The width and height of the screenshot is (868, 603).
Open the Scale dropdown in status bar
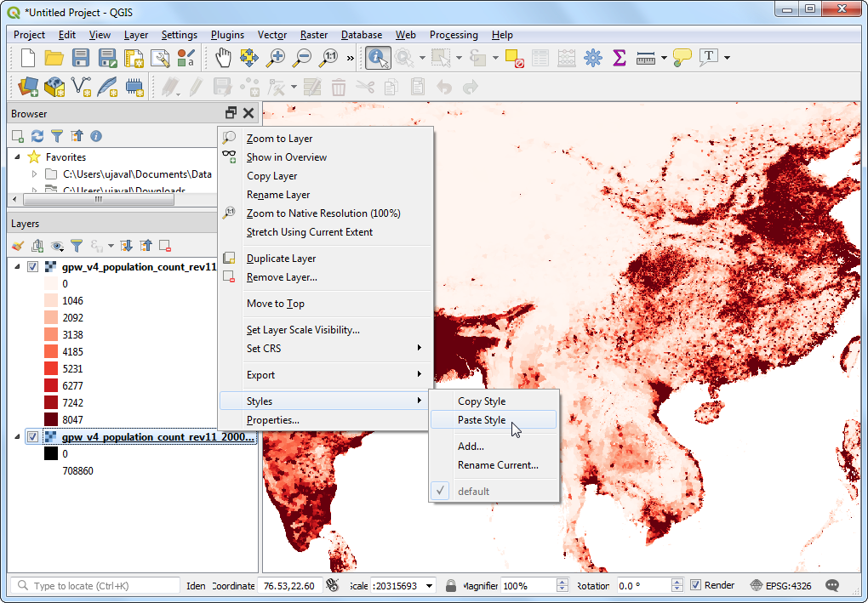pyautogui.click(x=429, y=585)
